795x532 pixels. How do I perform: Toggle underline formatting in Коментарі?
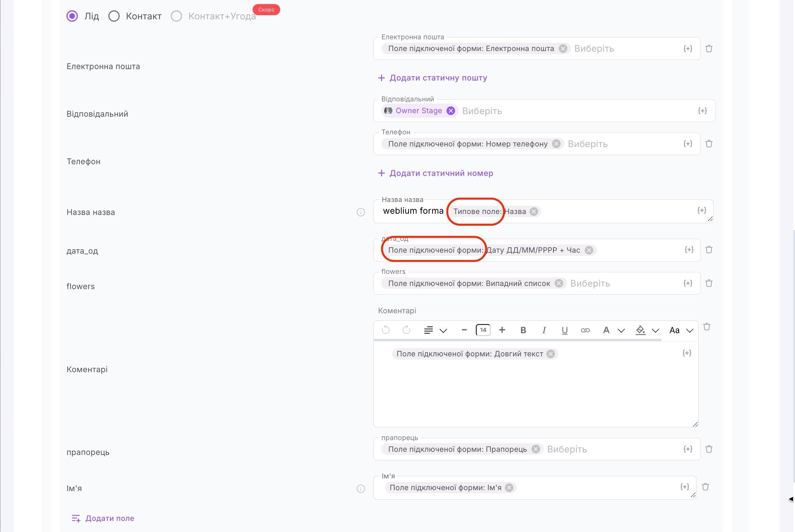coord(565,330)
